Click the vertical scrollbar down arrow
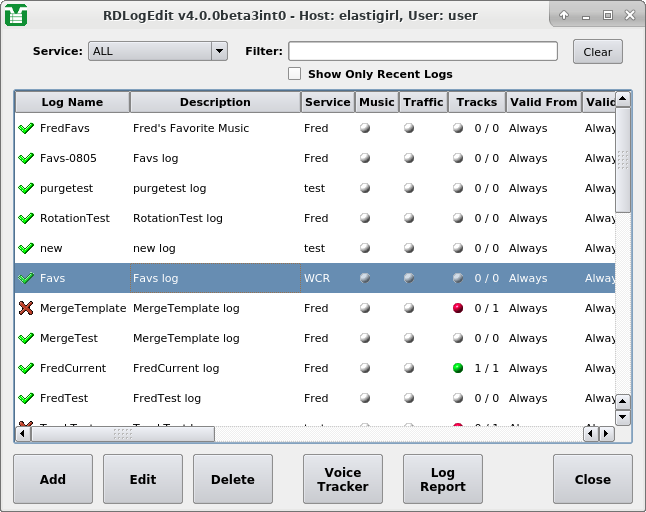This screenshot has width=646, height=512. pos(623,417)
